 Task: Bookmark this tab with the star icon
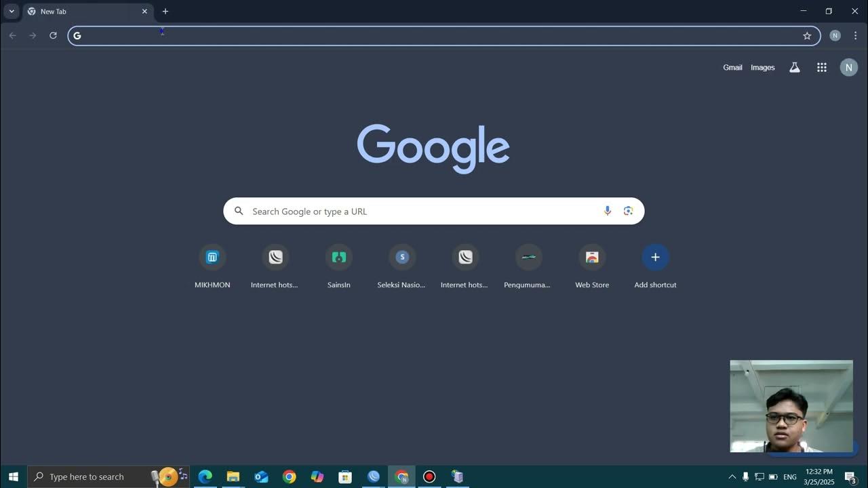click(x=807, y=36)
